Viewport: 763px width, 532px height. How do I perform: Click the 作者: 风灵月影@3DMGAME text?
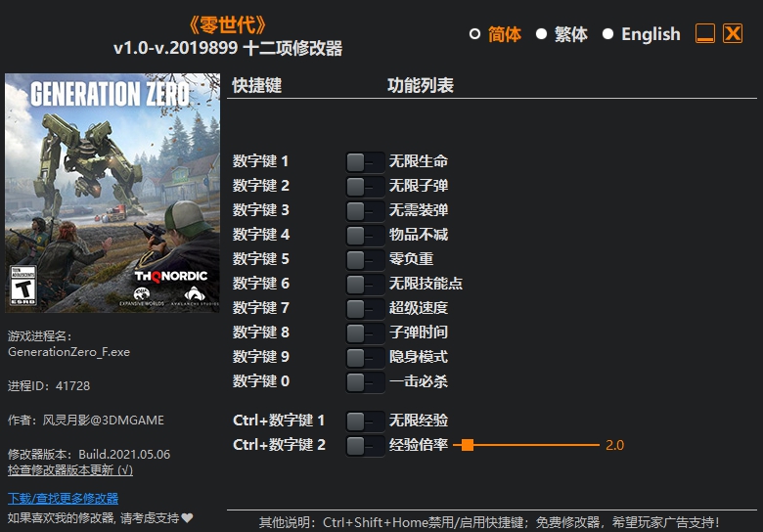pos(86,421)
